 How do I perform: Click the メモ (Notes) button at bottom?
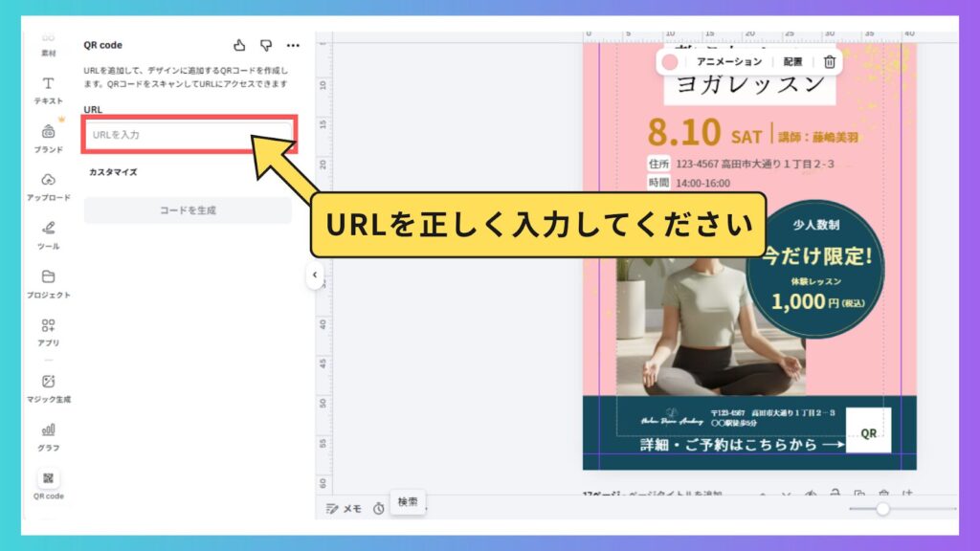click(344, 509)
